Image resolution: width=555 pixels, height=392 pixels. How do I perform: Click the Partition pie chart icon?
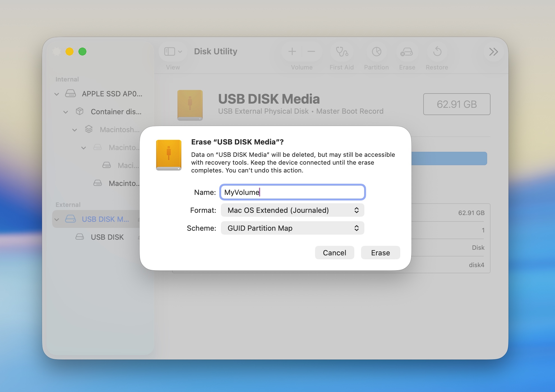click(x=376, y=52)
